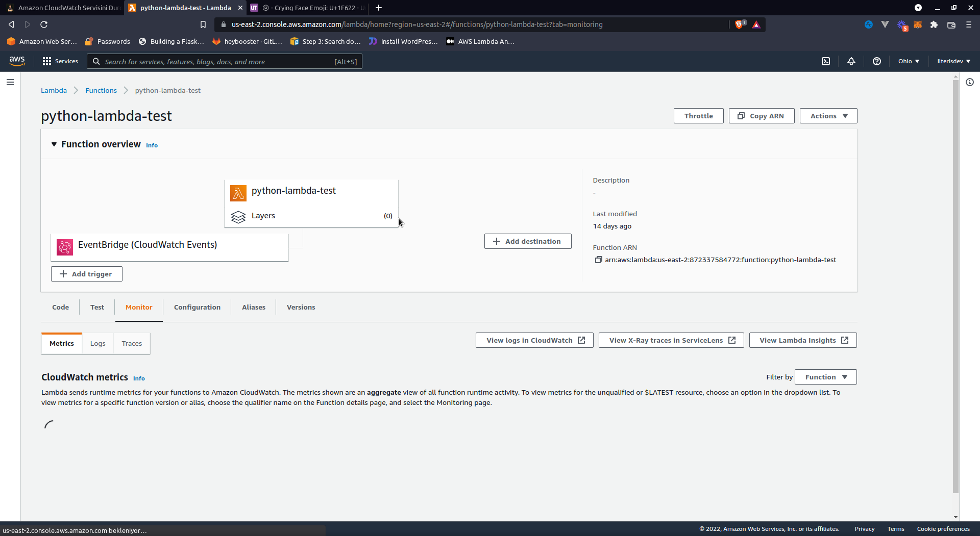980x536 pixels.
Task: Click the Add trigger button
Action: [86, 274]
